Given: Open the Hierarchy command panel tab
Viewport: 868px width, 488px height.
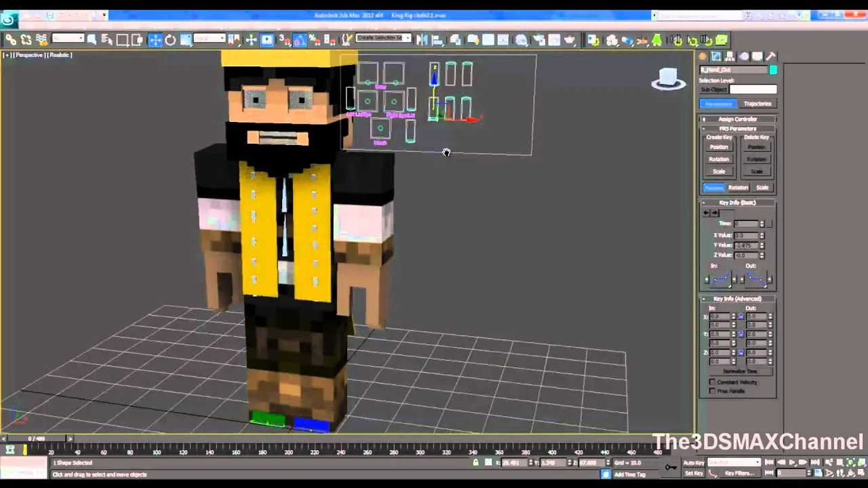Looking at the screenshot, I should click(x=730, y=56).
